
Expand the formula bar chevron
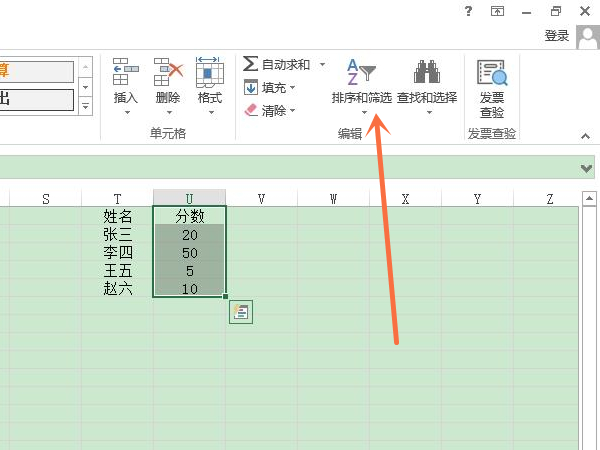point(586,167)
